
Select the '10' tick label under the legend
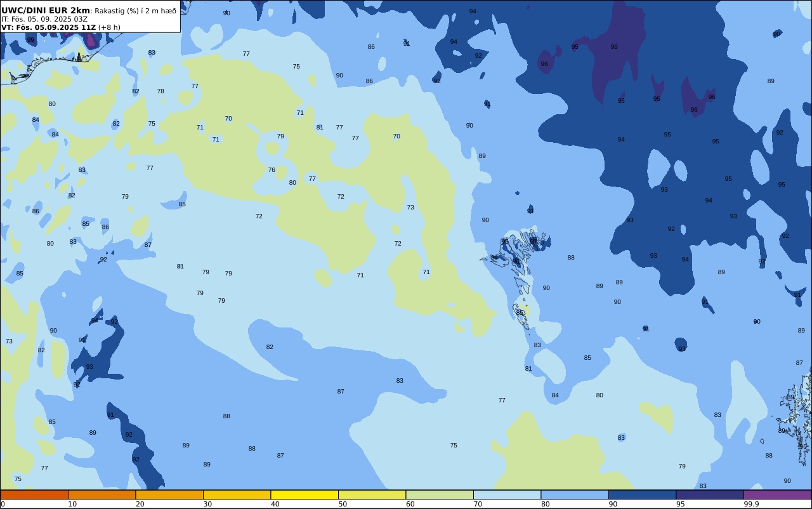click(72, 504)
